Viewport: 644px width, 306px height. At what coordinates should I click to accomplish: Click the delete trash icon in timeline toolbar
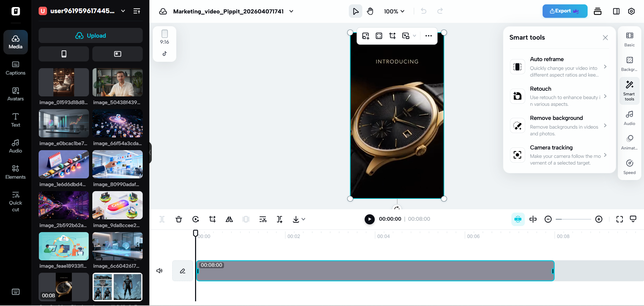[x=179, y=219]
